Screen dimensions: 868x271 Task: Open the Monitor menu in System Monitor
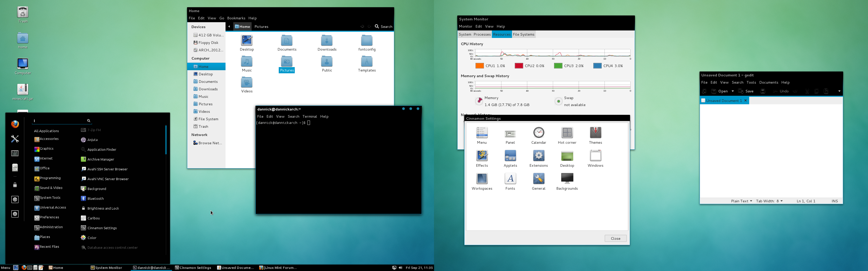(x=465, y=27)
